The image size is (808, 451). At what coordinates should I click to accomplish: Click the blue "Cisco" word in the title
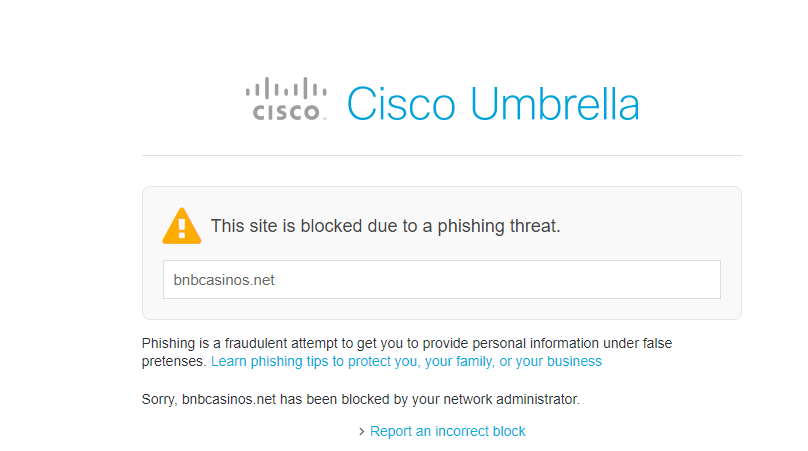pyautogui.click(x=401, y=104)
